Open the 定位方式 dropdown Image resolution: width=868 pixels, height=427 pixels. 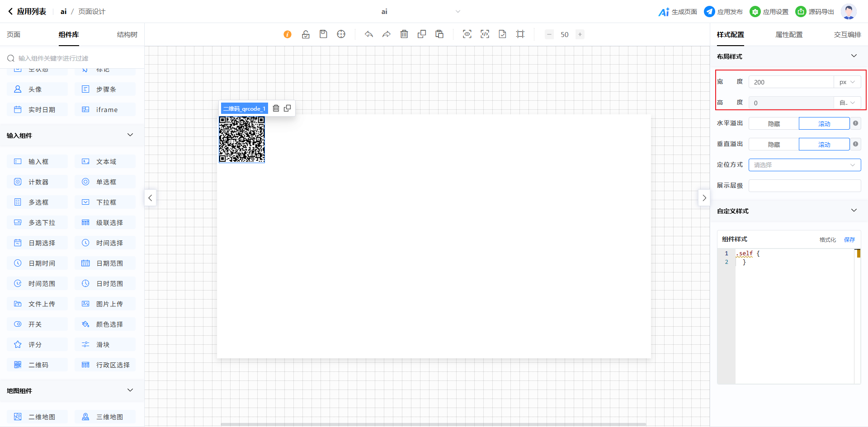click(804, 165)
